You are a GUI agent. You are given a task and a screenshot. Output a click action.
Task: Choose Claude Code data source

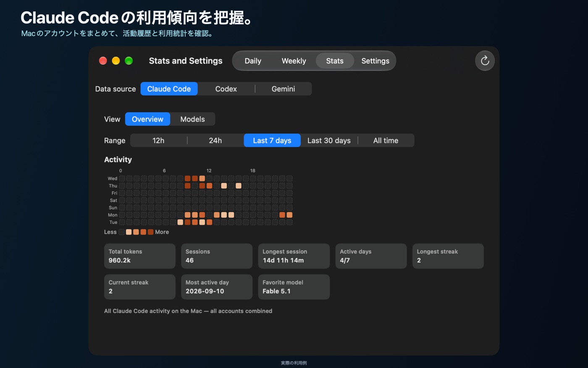169,89
